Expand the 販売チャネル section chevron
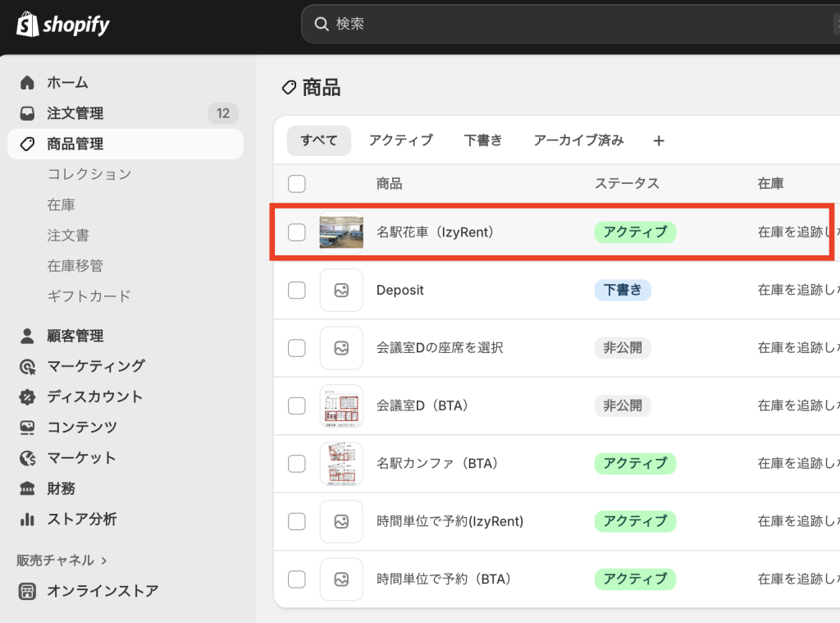Viewport: 840px width, 623px height. 104,561
